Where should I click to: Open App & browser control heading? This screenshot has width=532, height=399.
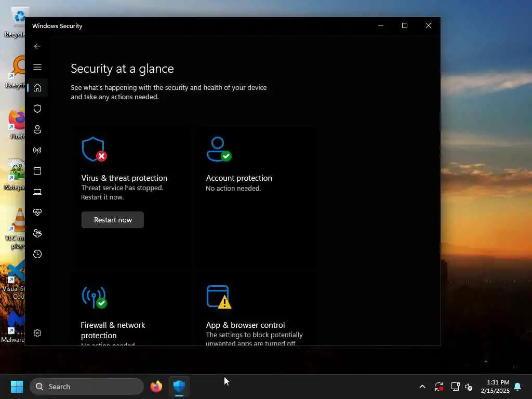pos(245,325)
